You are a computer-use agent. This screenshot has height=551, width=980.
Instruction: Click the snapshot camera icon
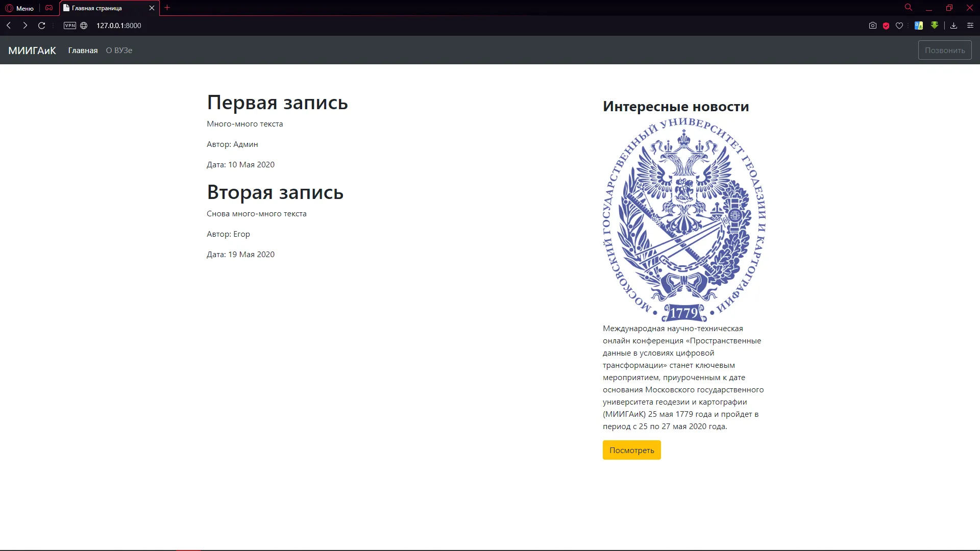872,26
